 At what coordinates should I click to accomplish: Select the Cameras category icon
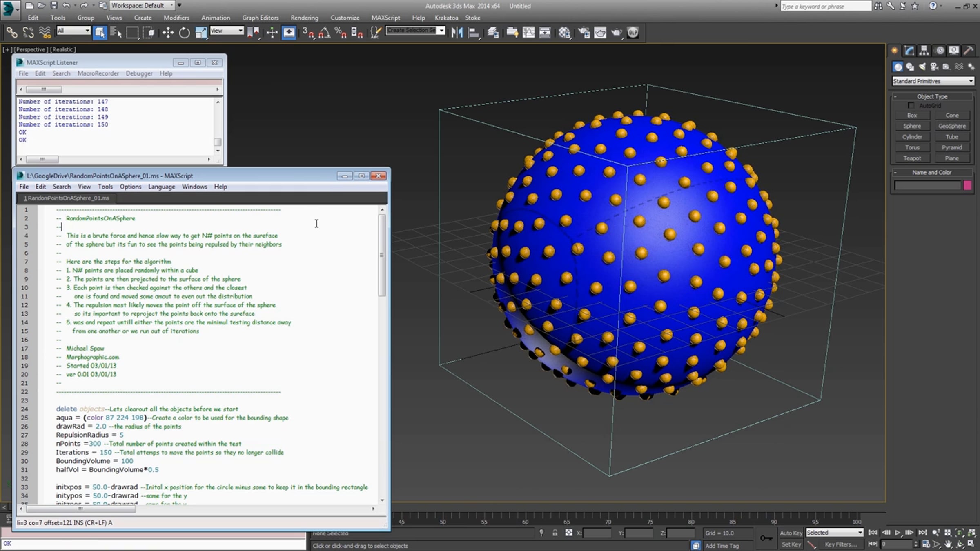[934, 67]
